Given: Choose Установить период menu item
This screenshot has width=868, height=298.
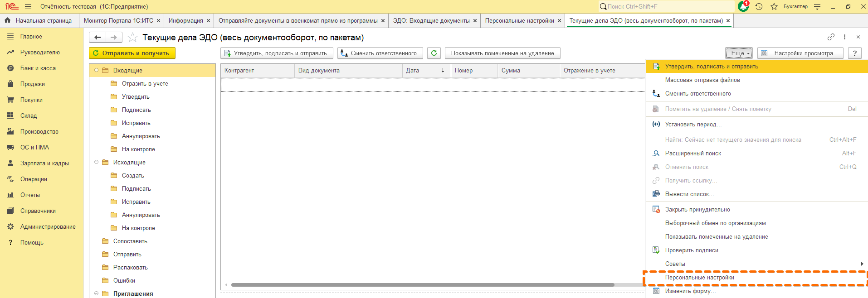Looking at the screenshot, I should [756, 124].
